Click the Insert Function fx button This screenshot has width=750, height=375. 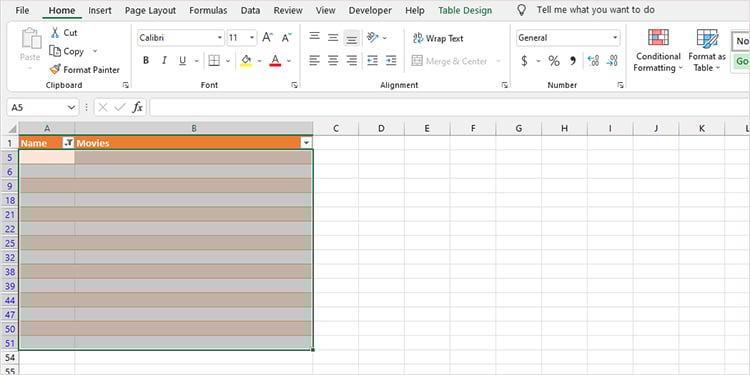pos(138,108)
